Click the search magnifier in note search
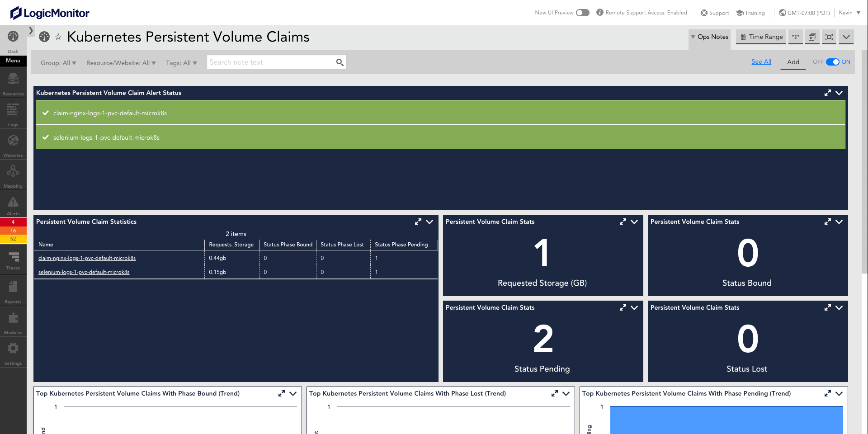 (340, 62)
